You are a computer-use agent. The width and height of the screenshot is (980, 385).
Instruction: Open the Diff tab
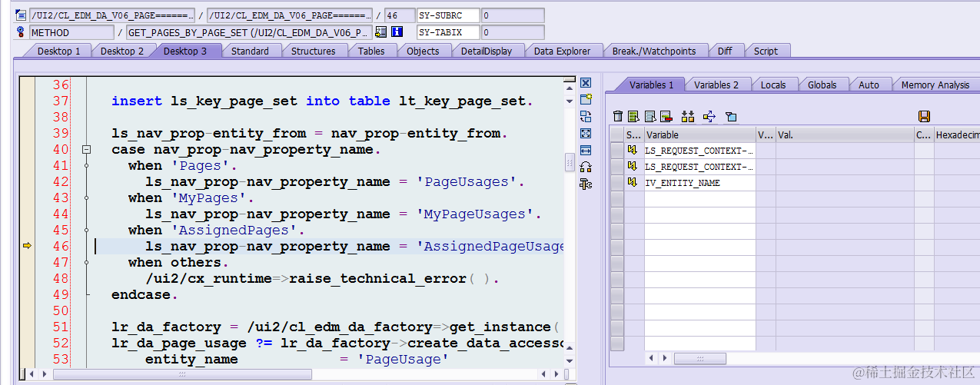coord(725,51)
